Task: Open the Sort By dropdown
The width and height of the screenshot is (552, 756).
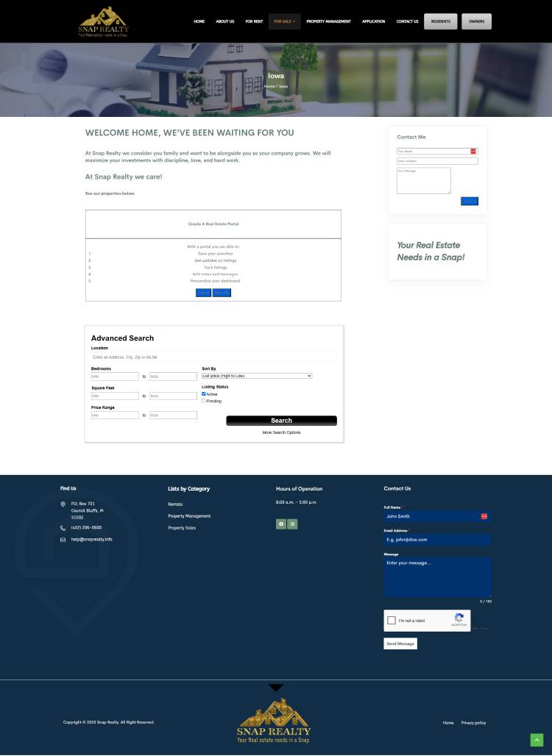Action: (x=257, y=376)
